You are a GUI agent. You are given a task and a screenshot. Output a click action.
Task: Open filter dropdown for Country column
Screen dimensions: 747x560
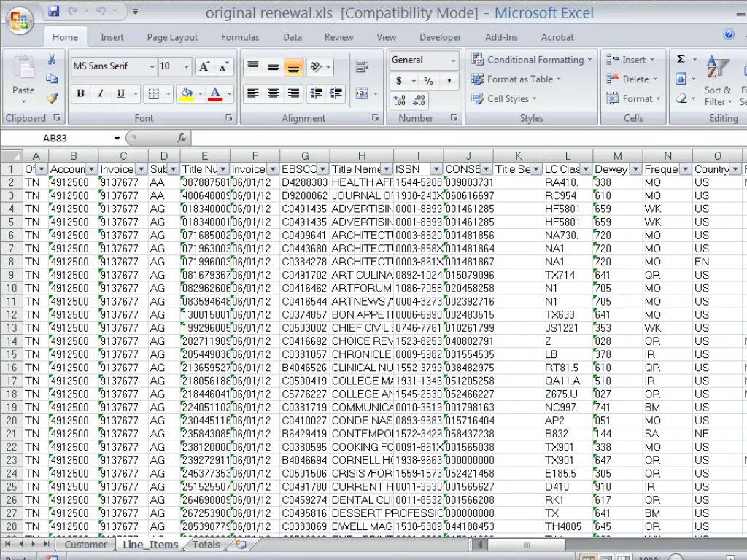[x=735, y=169]
